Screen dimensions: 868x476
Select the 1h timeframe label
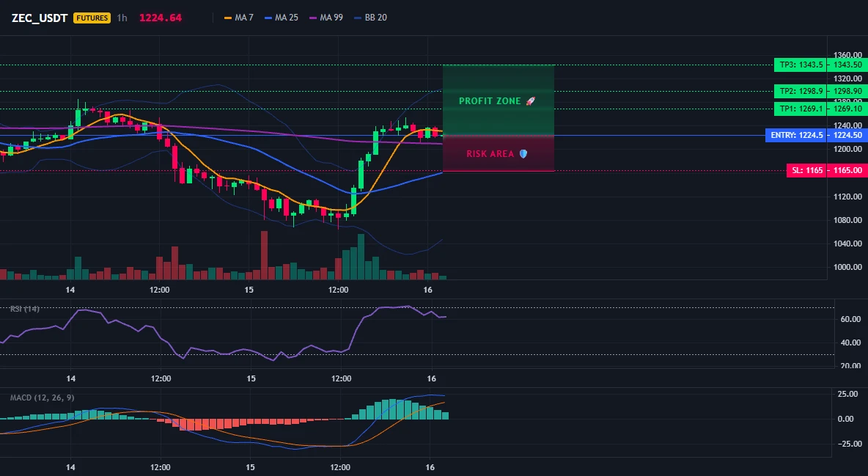[x=122, y=18]
